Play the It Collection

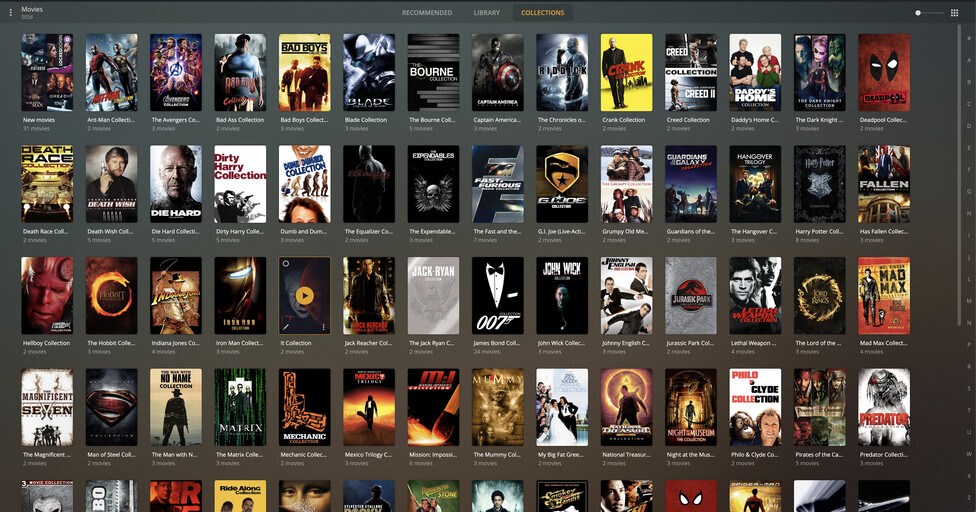click(x=304, y=296)
